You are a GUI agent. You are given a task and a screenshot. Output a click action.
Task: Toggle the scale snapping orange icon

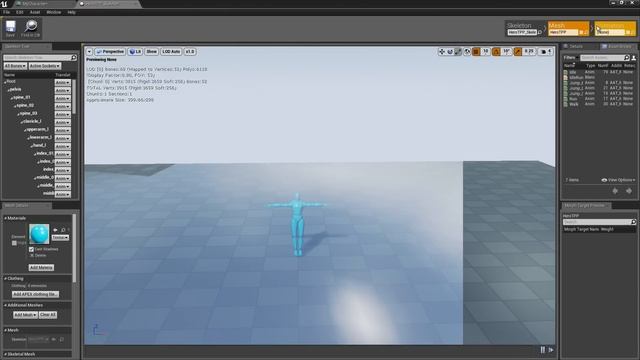[518, 52]
